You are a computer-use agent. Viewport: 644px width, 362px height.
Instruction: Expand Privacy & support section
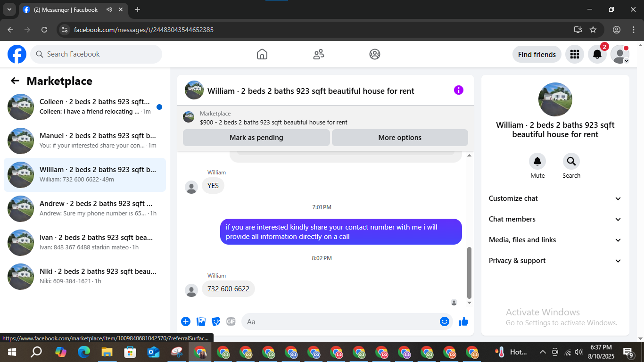[555, 261]
